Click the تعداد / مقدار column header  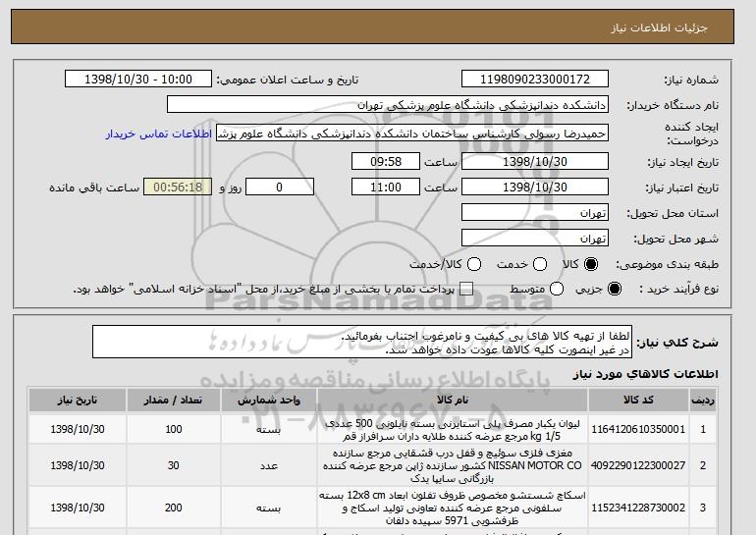(x=173, y=401)
